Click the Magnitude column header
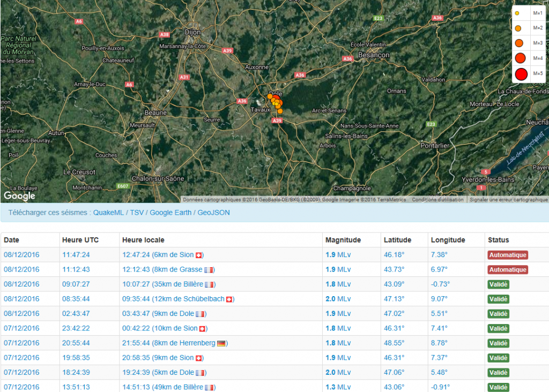The width and height of the screenshot is (549, 392). (343, 240)
